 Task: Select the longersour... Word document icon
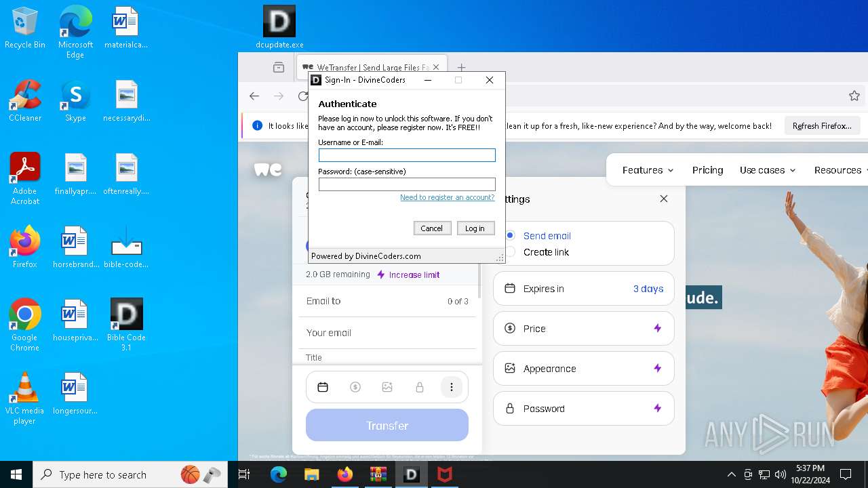click(x=75, y=394)
